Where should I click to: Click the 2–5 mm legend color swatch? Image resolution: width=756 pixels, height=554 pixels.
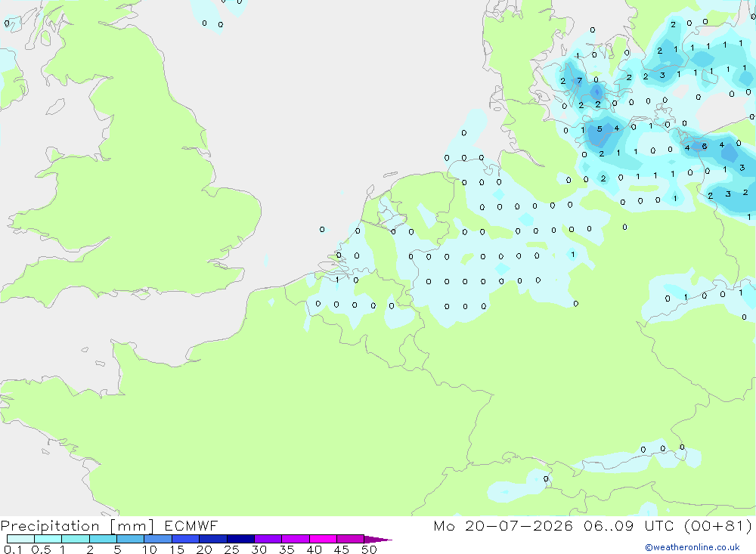(103, 539)
